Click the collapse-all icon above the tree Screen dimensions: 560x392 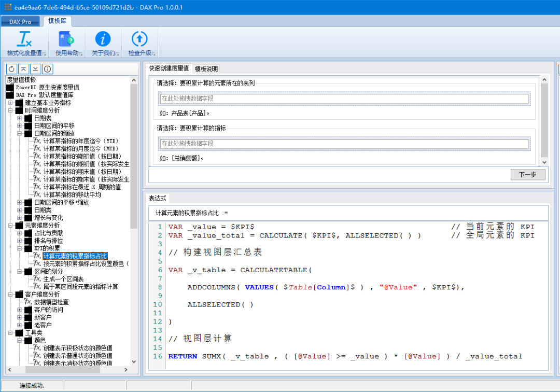pos(23,69)
